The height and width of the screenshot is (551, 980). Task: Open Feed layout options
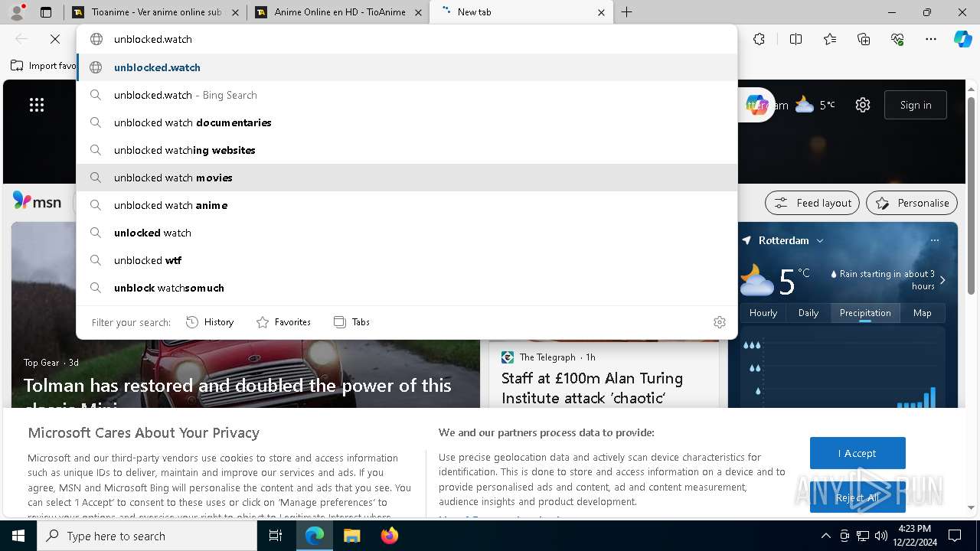[812, 203]
